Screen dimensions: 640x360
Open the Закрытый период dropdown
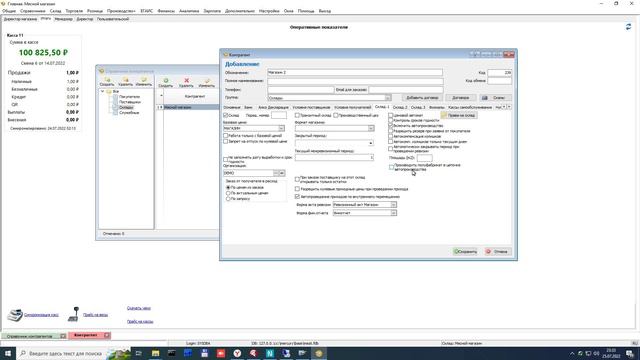[371, 143]
